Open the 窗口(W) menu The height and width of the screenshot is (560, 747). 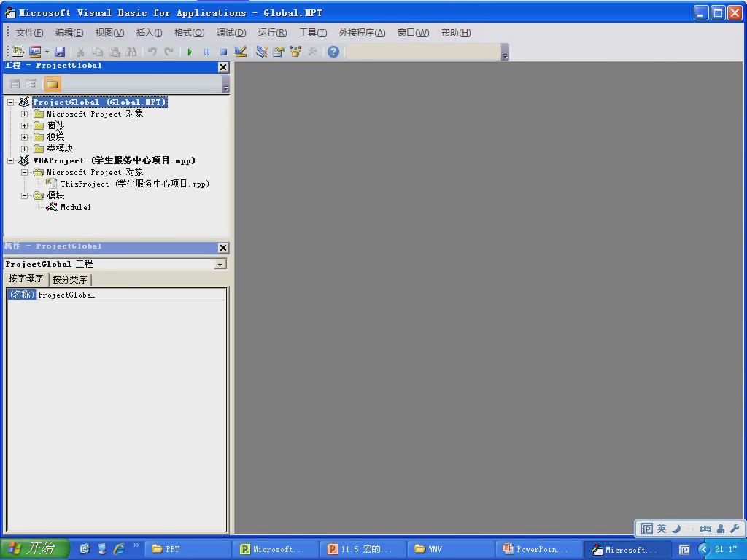coord(413,32)
